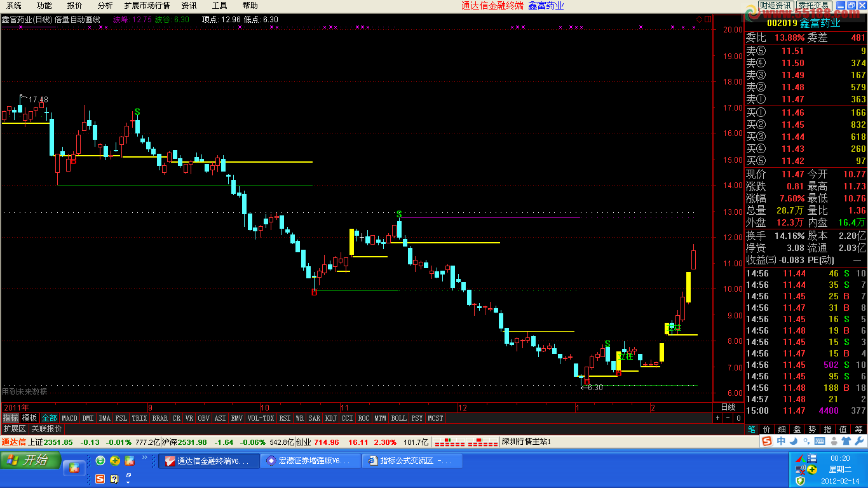Select the VOL-TDX indicator
This screenshot has height=488, width=868.
coord(261,418)
